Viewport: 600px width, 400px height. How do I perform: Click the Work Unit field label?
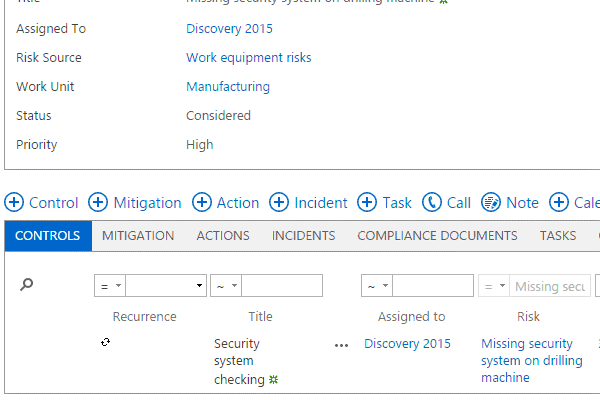(x=45, y=87)
